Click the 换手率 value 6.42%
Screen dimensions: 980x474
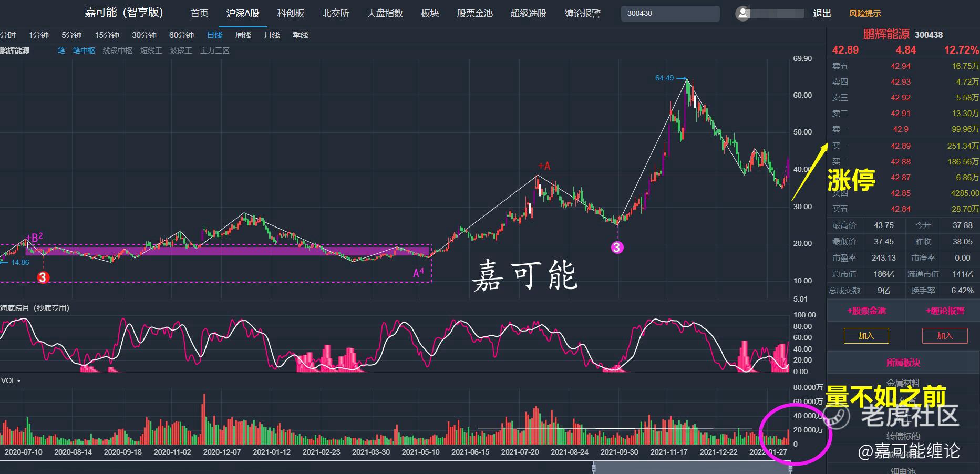coord(963,291)
